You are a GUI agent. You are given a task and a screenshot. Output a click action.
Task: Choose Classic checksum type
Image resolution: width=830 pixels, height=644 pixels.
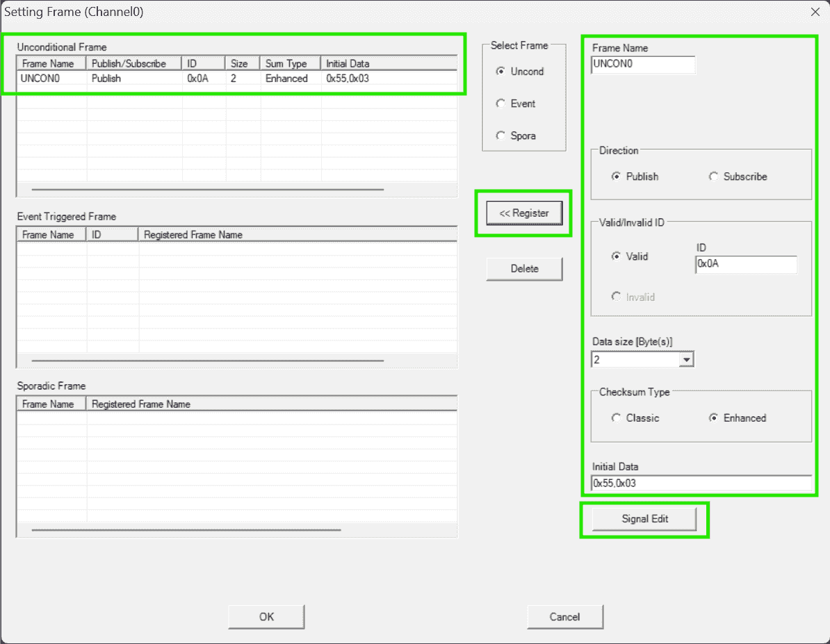pyautogui.click(x=616, y=418)
